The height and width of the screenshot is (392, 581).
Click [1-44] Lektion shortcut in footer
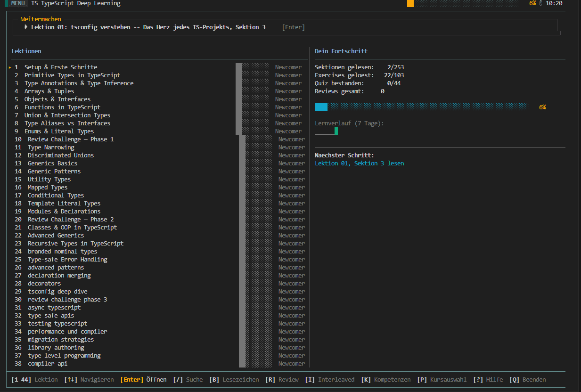[x=34, y=380]
